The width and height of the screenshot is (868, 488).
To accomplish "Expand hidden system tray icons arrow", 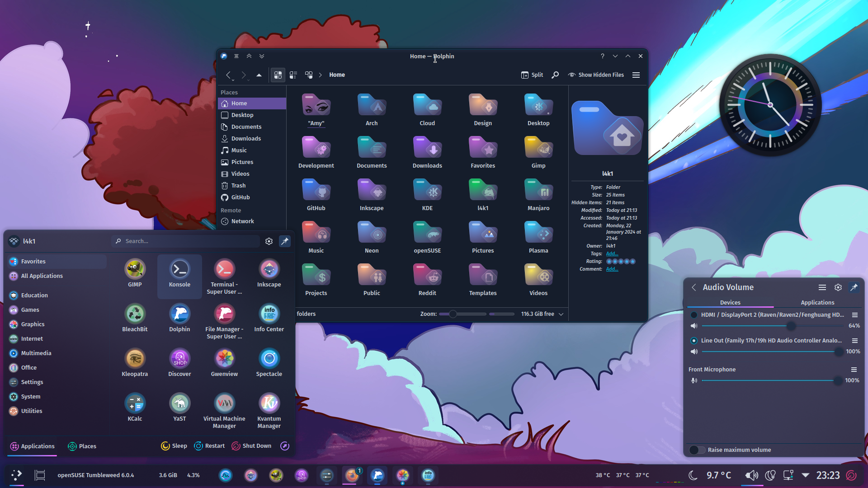I will coord(805,475).
